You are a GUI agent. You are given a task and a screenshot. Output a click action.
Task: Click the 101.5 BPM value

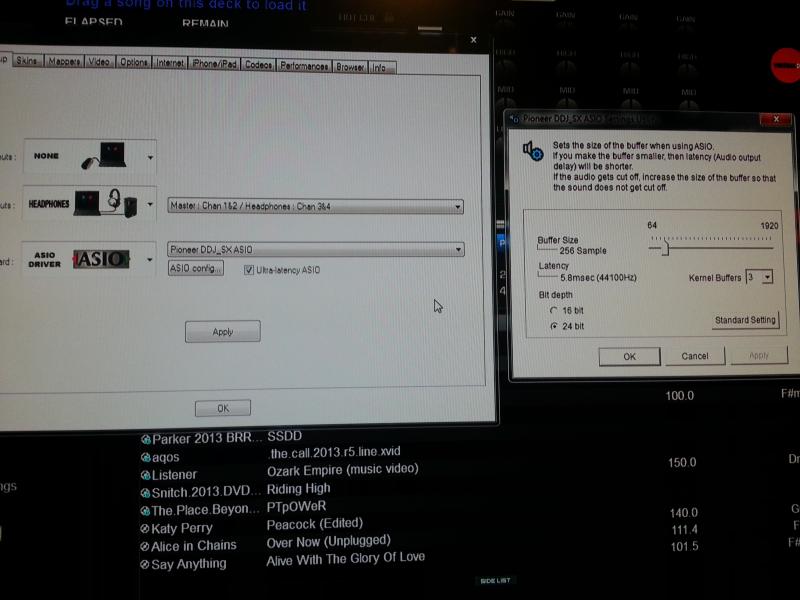pyautogui.click(x=684, y=547)
